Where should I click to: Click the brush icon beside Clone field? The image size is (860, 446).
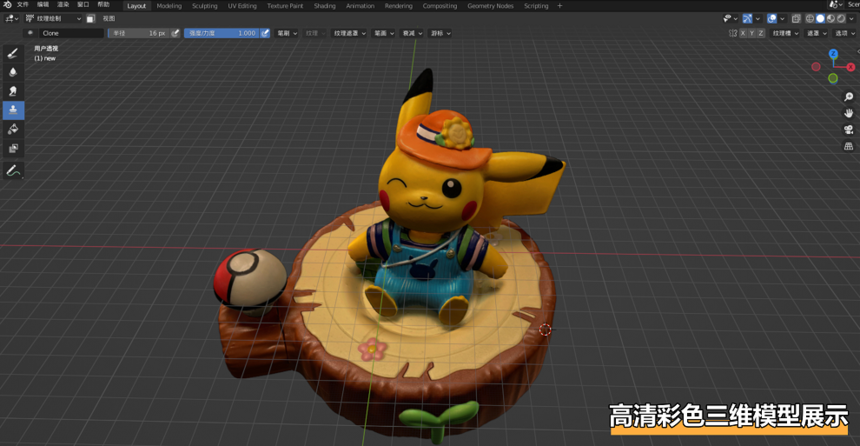[x=31, y=33]
